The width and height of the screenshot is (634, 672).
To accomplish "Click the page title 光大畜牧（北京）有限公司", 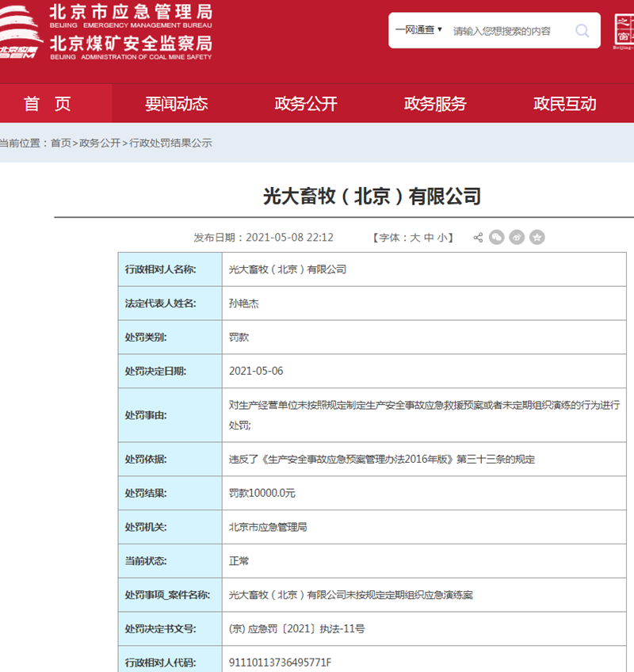I will point(372,197).
